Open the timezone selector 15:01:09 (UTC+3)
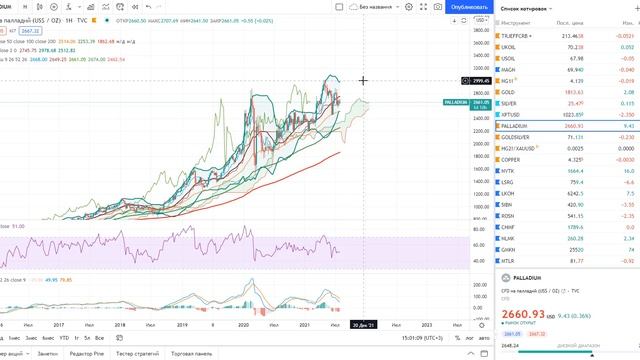The width and height of the screenshot is (640, 360). click(x=422, y=338)
